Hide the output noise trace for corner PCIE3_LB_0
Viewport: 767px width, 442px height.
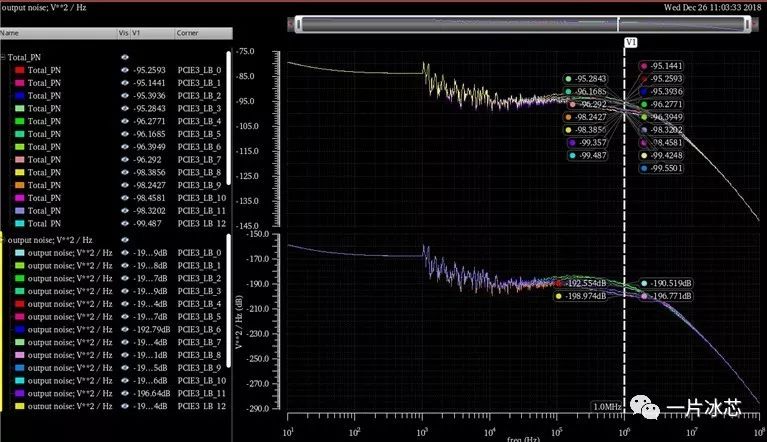[x=125, y=253]
